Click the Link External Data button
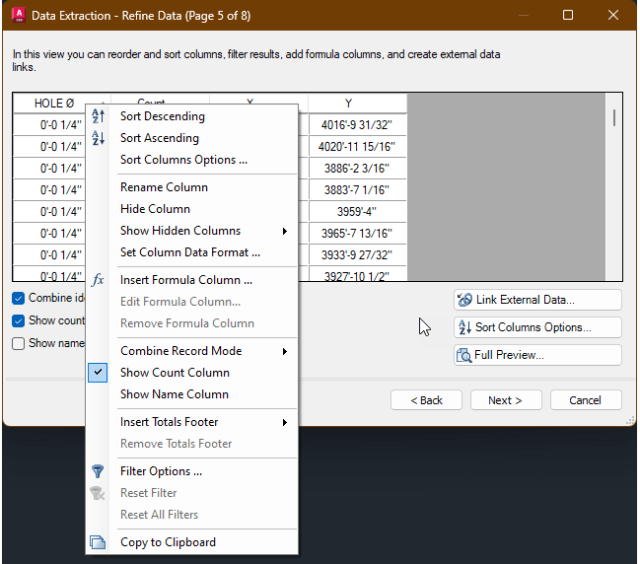The width and height of the screenshot is (640, 564). coord(538,300)
